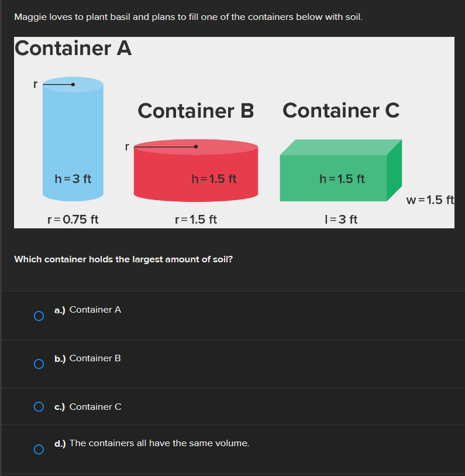
Task: Click 'The containers all have the same volume'
Action: (159, 443)
